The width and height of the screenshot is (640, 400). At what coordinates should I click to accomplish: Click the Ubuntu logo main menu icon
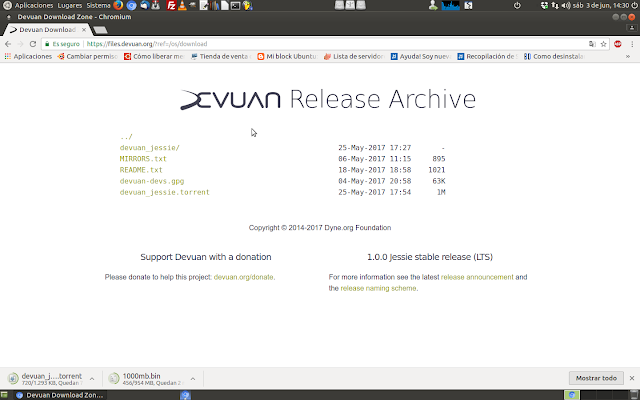(7, 5)
